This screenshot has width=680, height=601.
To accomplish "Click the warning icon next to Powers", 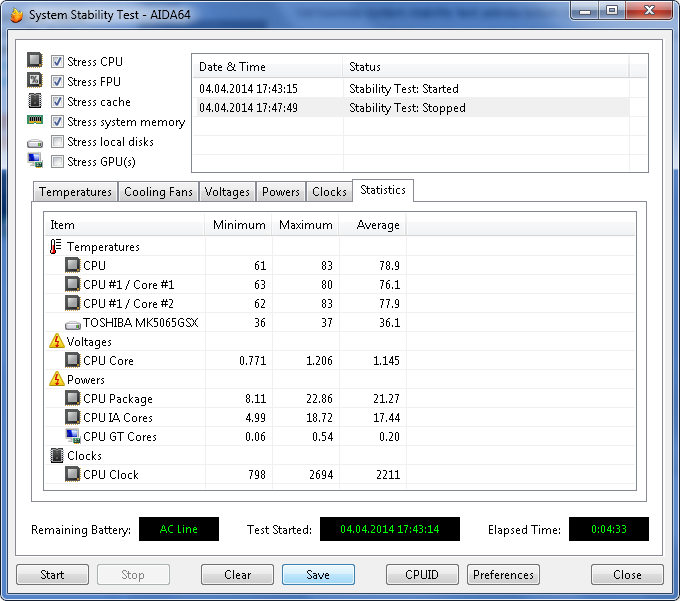I will tap(56, 380).
